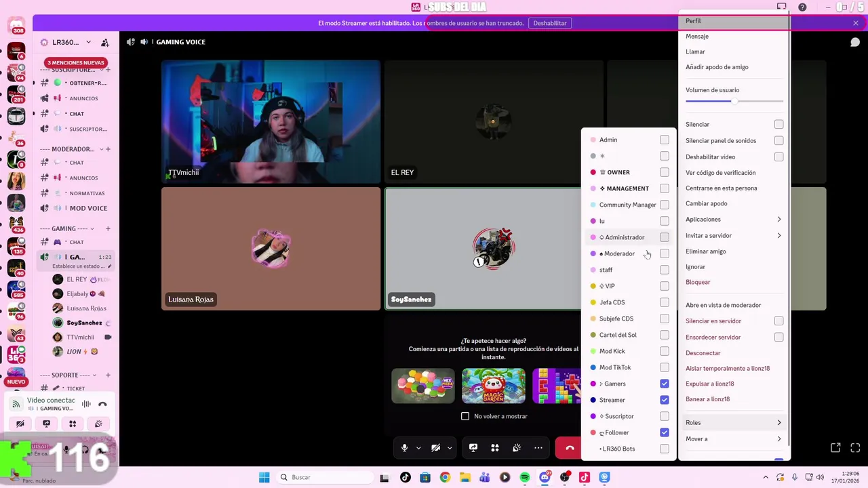This screenshot has height=488, width=868.
Task: Enable the Ensordecer servidor checkbox
Action: pos(779,337)
